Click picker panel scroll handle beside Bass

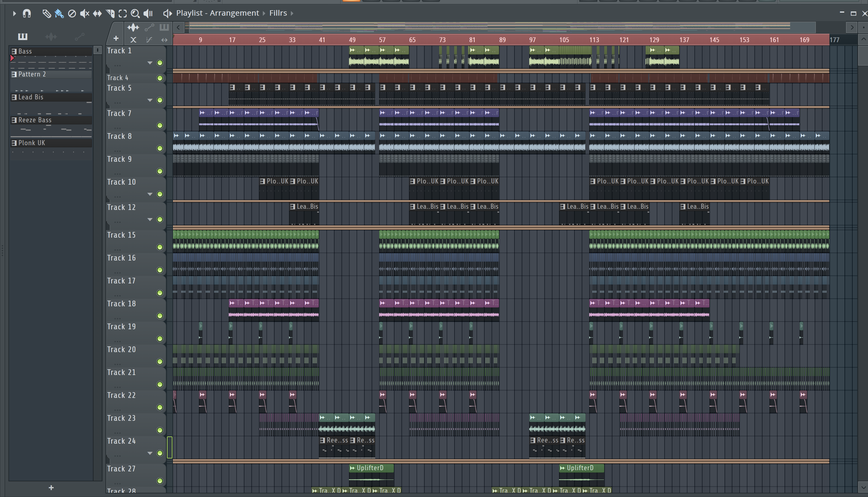pos(98,51)
